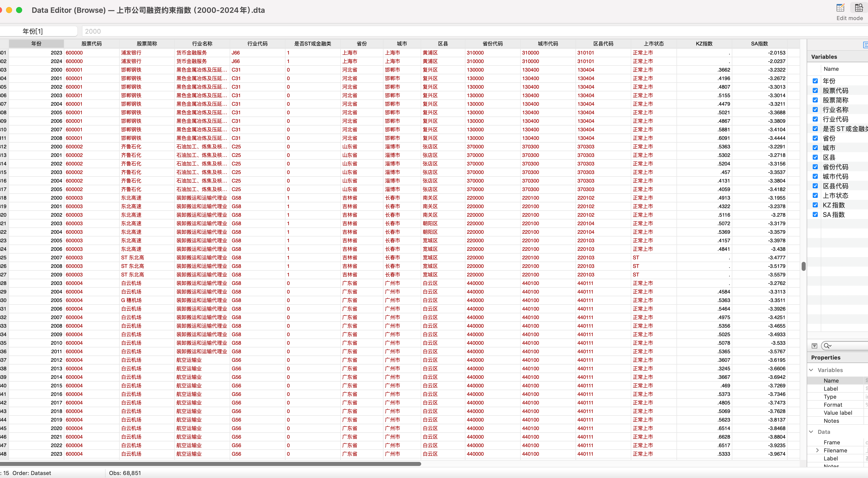Click the SA指数 column header
The image size is (868, 478).
point(759,44)
